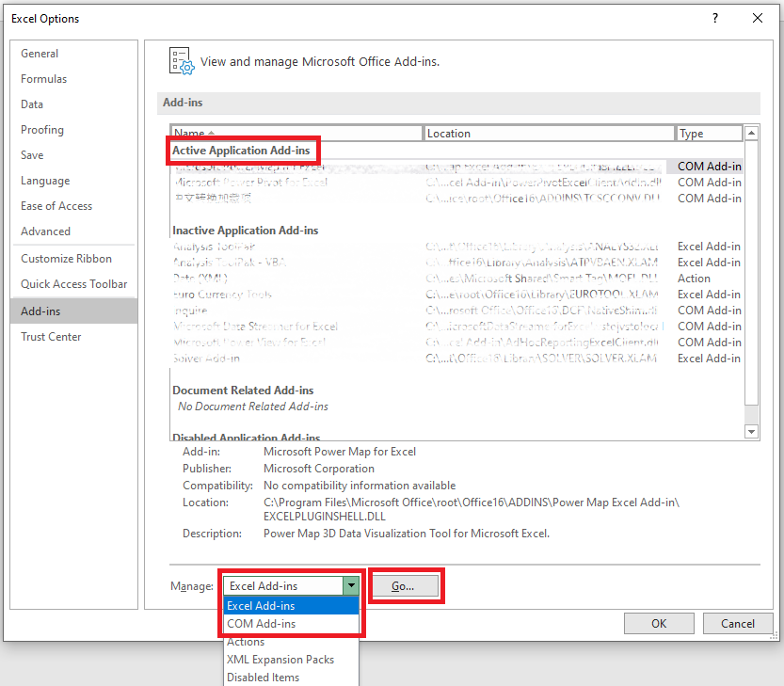Image resolution: width=784 pixels, height=686 pixels.
Task: Click the add-ins list scroll up arrow
Action: pyautogui.click(x=751, y=134)
